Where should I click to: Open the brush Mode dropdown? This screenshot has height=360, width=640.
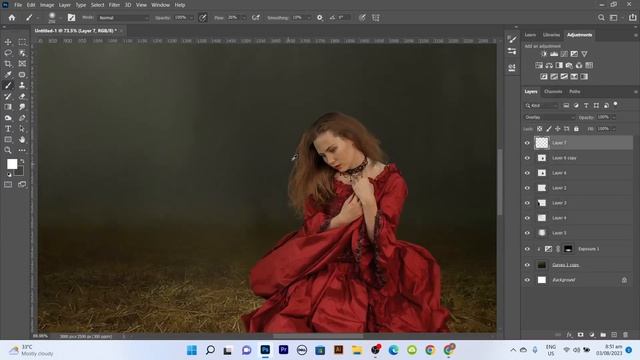(x=124, y=18)
